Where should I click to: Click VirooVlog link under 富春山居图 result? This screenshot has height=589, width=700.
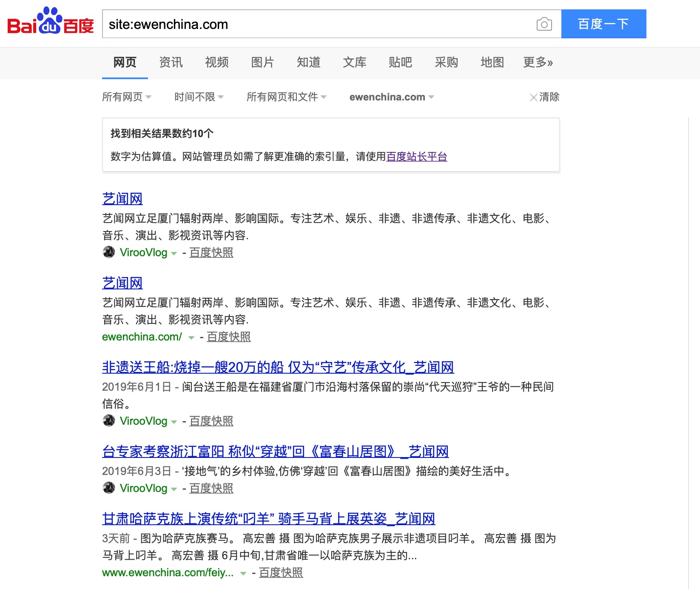(144, 488)
